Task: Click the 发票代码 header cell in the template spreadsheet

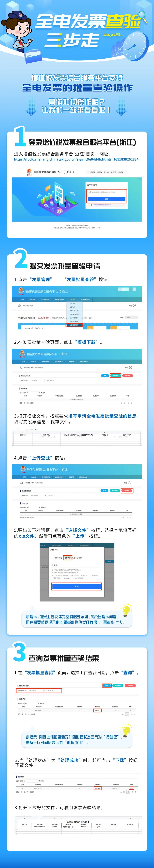Action: [x=23, y=435]
